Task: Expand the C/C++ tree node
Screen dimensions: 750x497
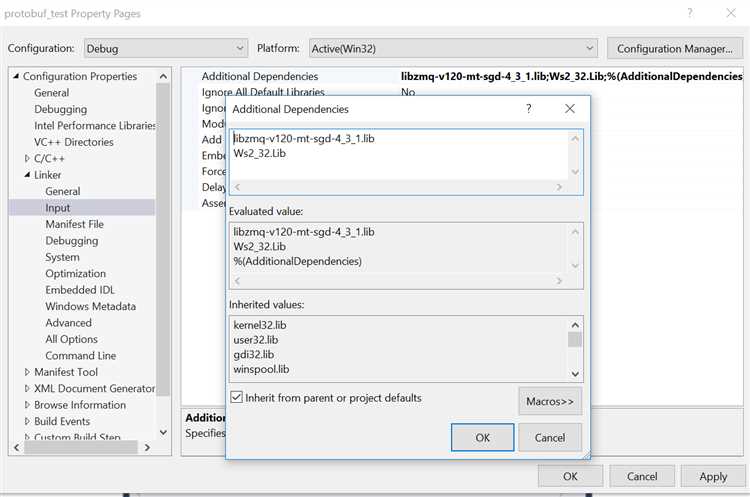Action: (x=27, y=158)
